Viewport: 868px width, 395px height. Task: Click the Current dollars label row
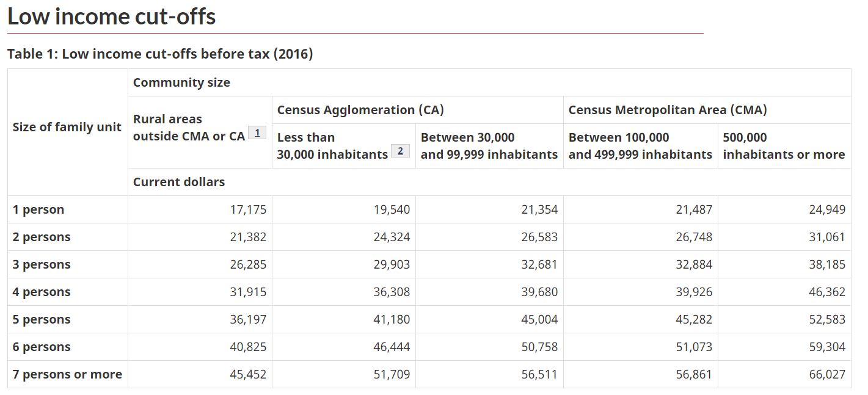point(489,182)
